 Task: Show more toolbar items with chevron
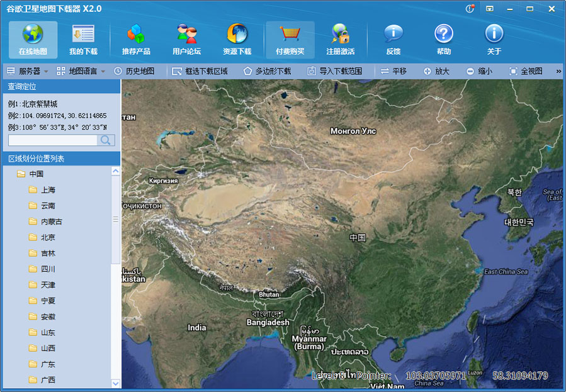click(558, 72)
